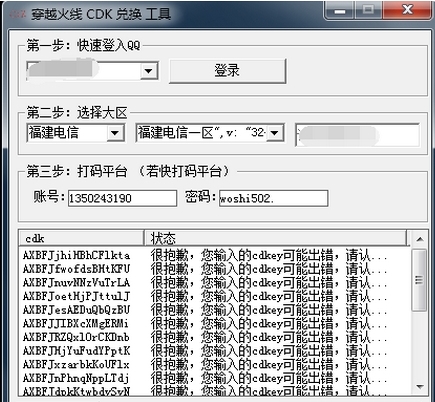Click status text of AXBFJesAEDuQbQzBU row
The height and width of the screenshot is (402, 435).
(x=269, y=310)
